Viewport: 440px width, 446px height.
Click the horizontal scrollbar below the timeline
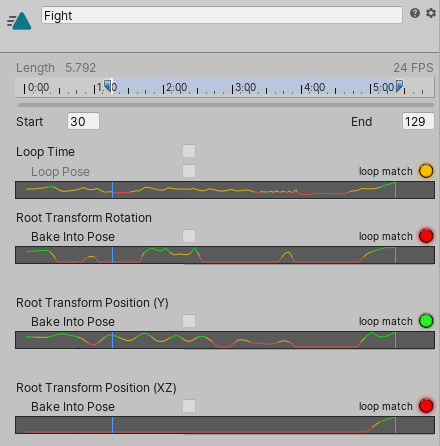226,105
